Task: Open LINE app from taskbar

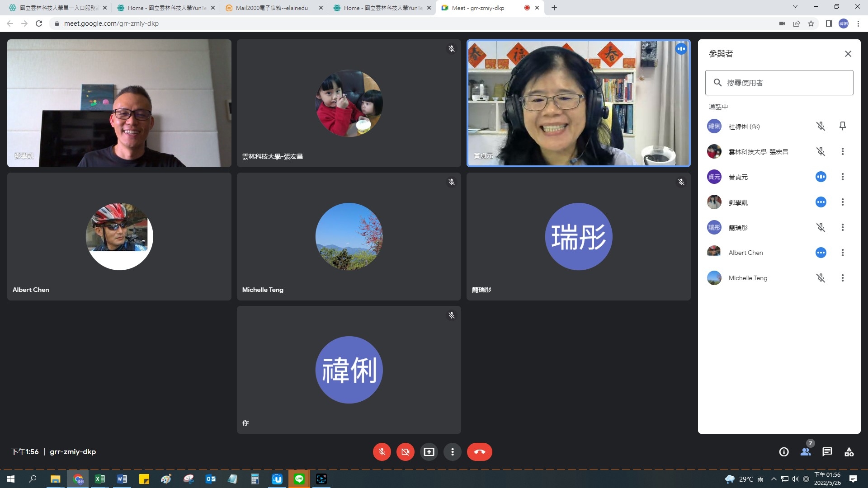Action: tap(299, 479)
